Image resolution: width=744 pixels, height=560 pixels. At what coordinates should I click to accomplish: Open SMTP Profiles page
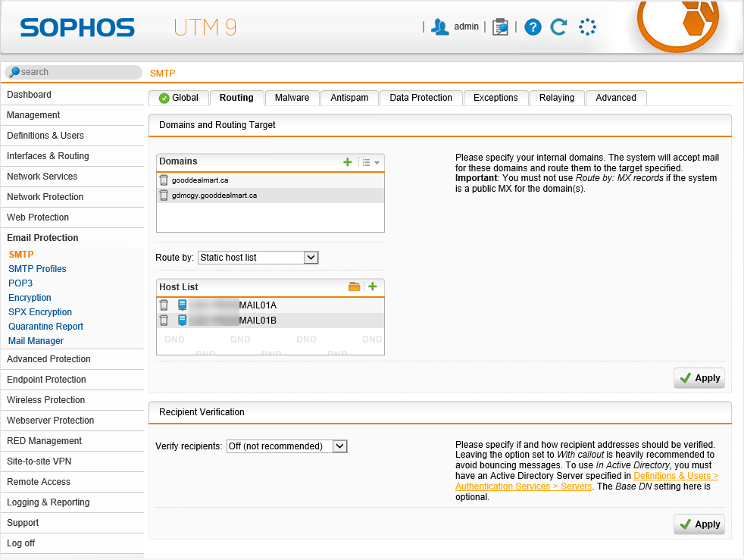(x=37, y=268)
